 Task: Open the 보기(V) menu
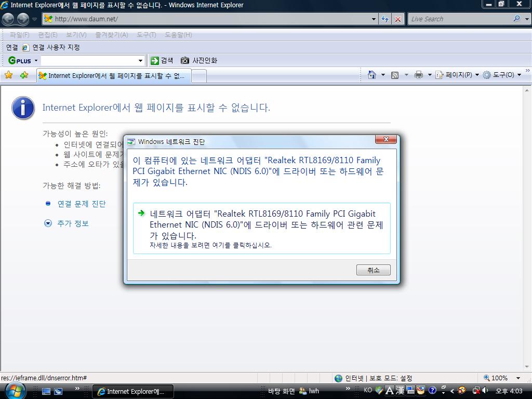[76, 35]
